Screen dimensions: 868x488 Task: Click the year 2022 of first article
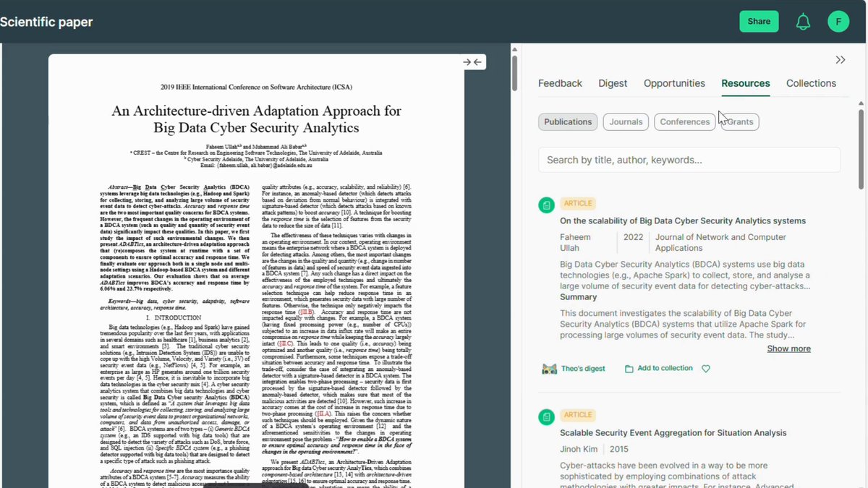click(x=633, y=238)
